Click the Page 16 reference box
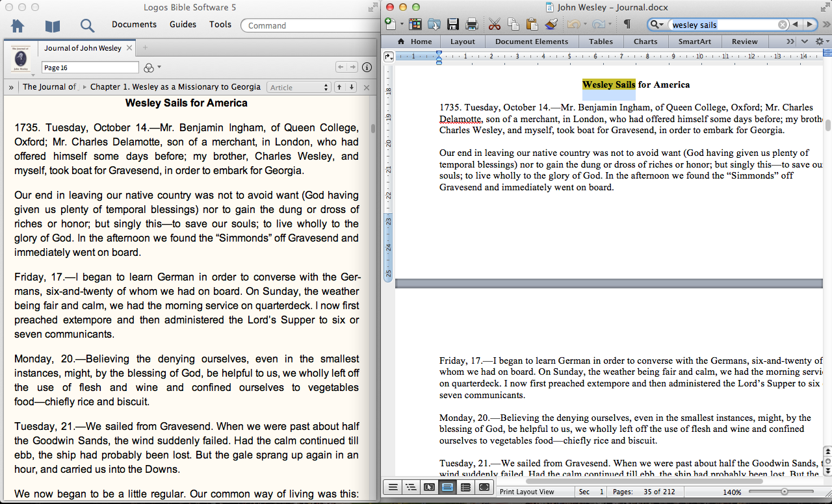Viewport: 832px width, 504px height. (x=90, y=68)
